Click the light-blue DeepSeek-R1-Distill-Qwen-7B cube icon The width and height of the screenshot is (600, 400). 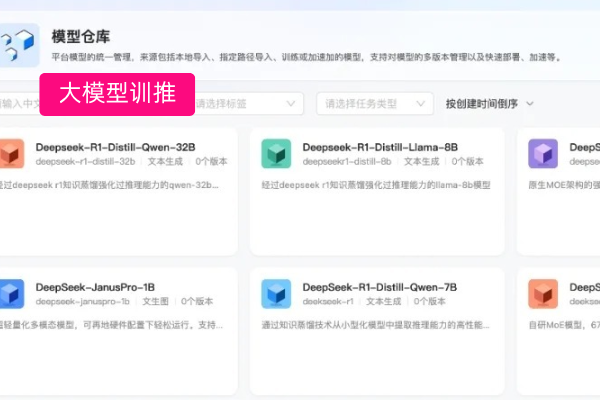click(x=276, y=294)
